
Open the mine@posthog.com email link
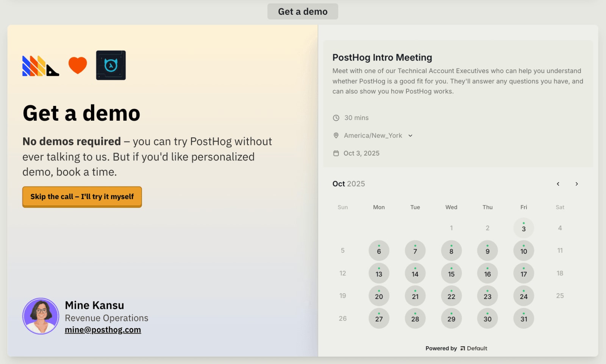[103, 330]
